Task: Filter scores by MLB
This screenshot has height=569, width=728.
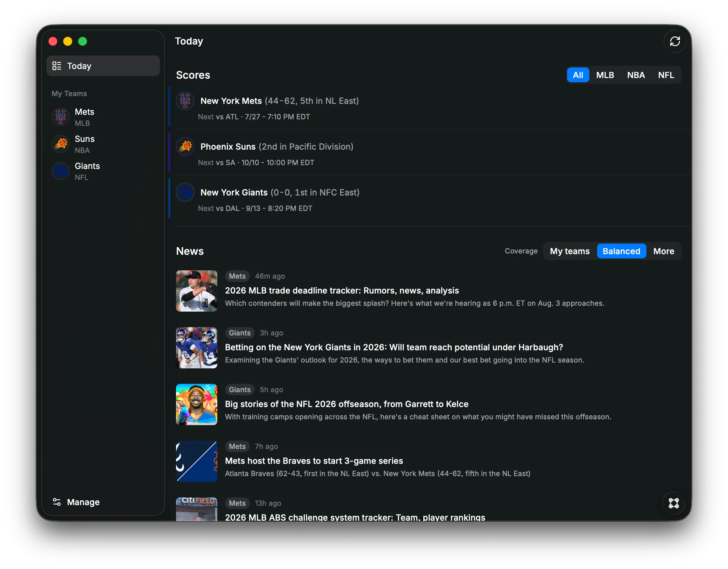Action: 605,75
